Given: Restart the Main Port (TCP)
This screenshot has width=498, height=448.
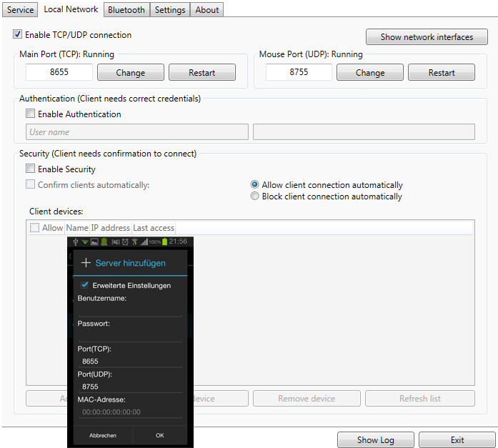Looking at the screenshot, I should [202, 72].
